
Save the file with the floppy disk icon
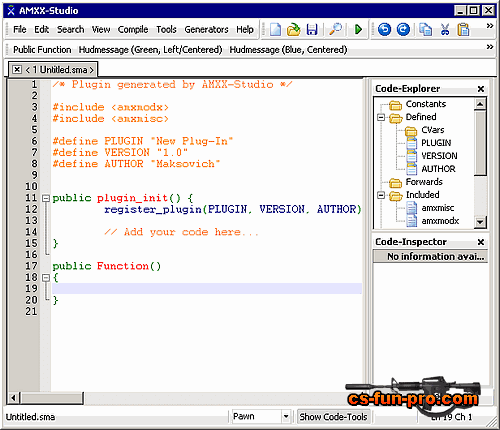coord(312,30)
